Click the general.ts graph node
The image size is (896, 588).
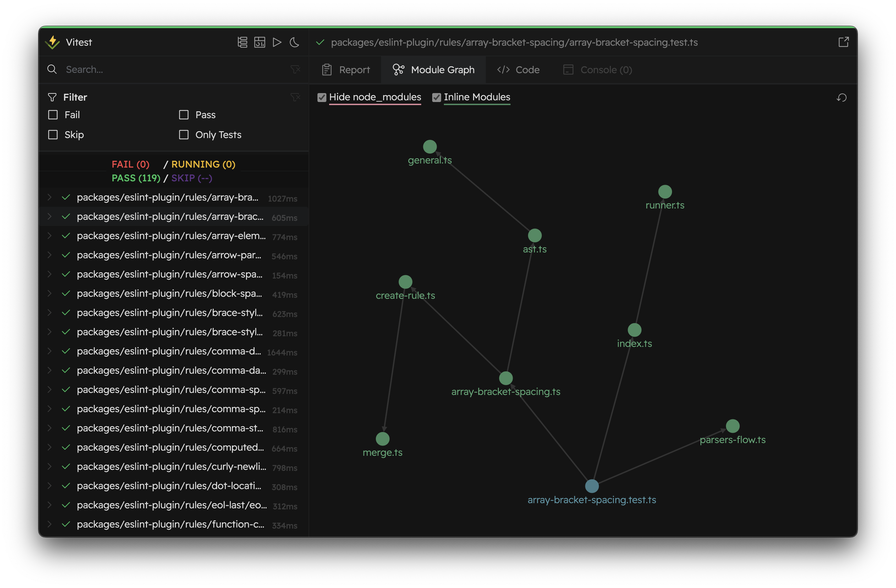tap(430, 147)
